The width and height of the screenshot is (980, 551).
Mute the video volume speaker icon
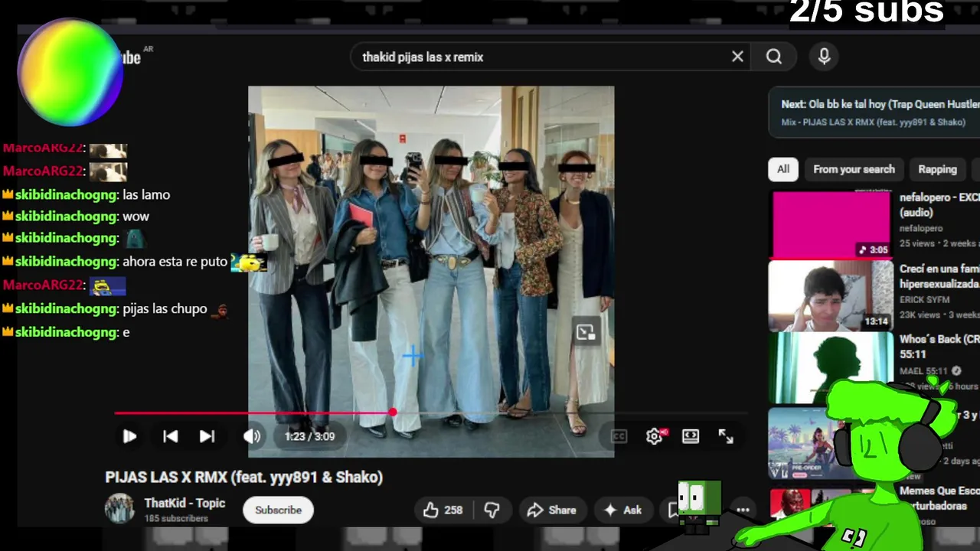point(252,436)
